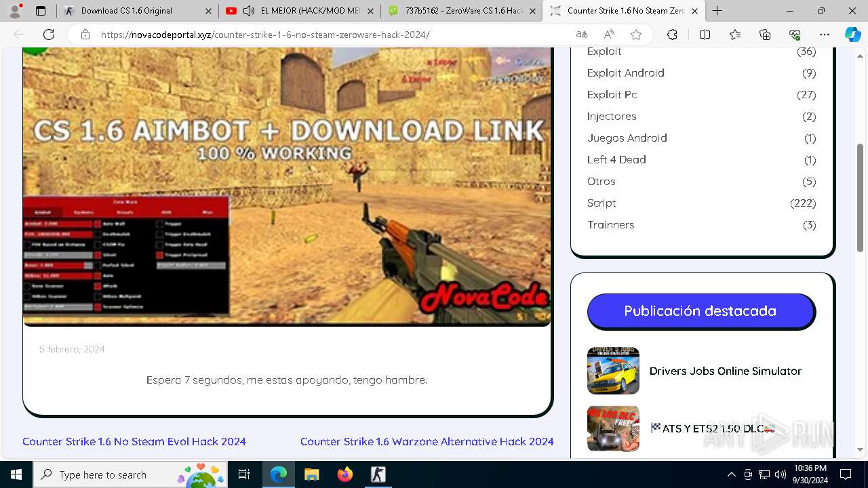Open the Left 4 Dead category
Viewport: 868px width, 488px height.
(x=616, y=159)
